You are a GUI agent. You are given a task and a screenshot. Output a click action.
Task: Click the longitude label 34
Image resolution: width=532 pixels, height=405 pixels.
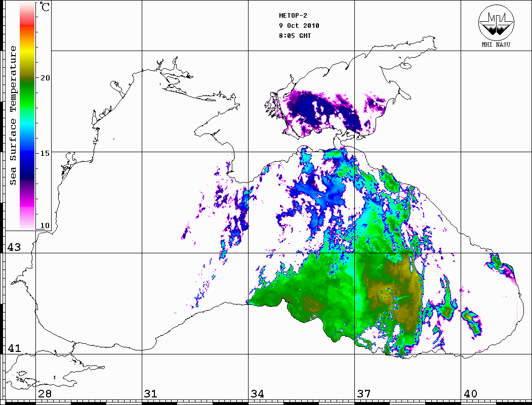point(257,394)
